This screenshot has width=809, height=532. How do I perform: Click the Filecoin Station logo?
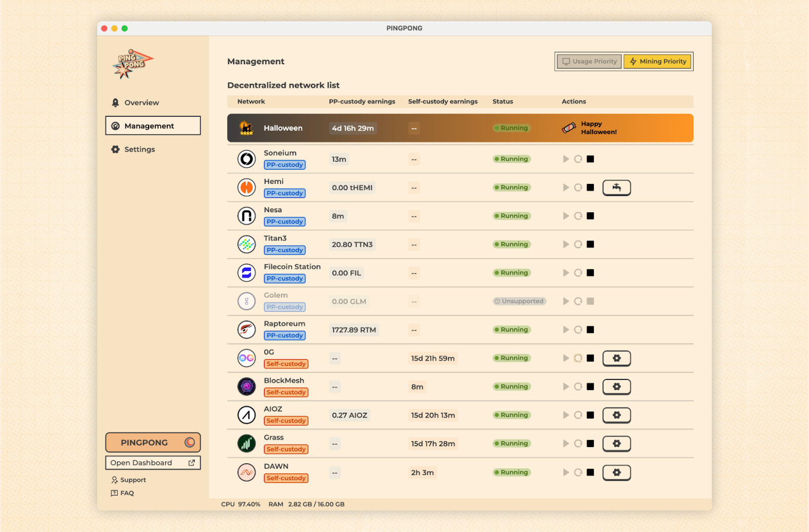click(x=247, y=273)
